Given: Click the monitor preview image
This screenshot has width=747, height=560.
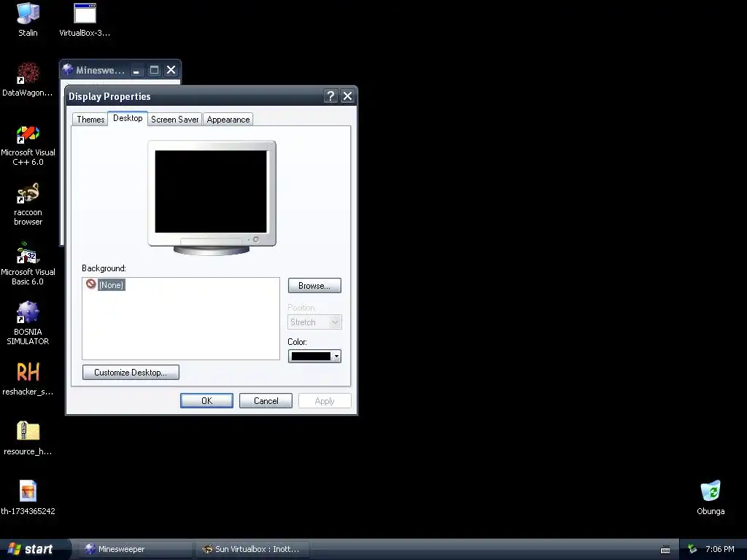Looking at the screenshot, I should pyautogui.click(x=212, y=197).
